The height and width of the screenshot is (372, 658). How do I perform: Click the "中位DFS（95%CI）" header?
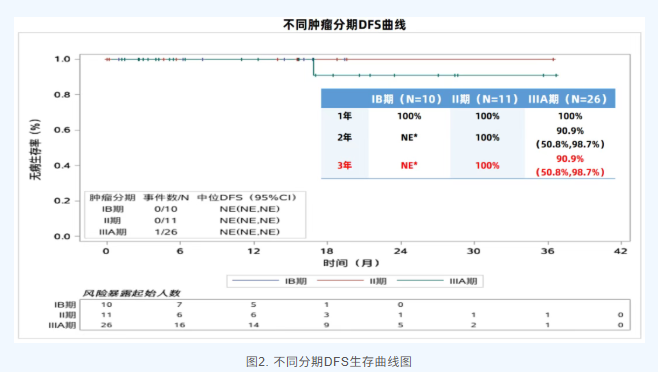coord(247,197)
